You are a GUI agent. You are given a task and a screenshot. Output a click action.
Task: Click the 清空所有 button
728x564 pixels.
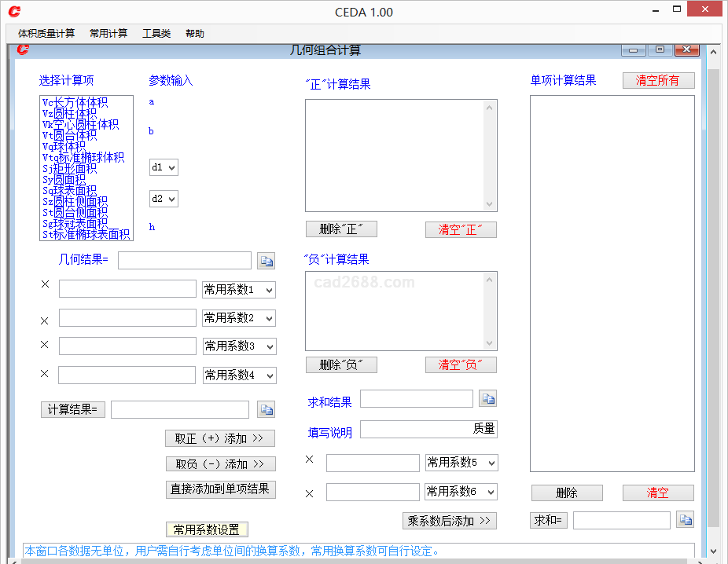click(x=658, y=80)
